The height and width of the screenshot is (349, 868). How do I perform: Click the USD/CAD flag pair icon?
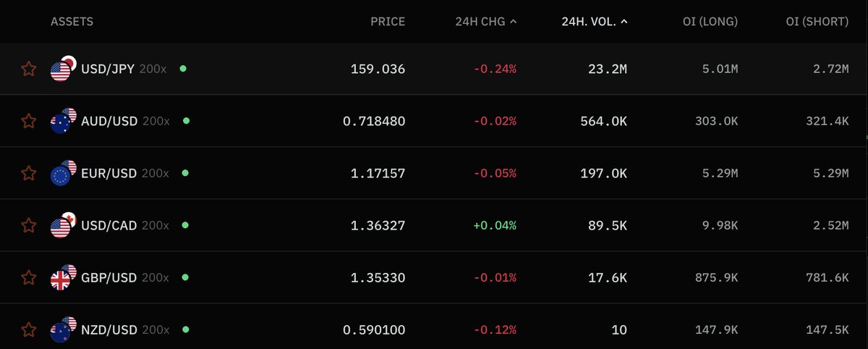63,224
